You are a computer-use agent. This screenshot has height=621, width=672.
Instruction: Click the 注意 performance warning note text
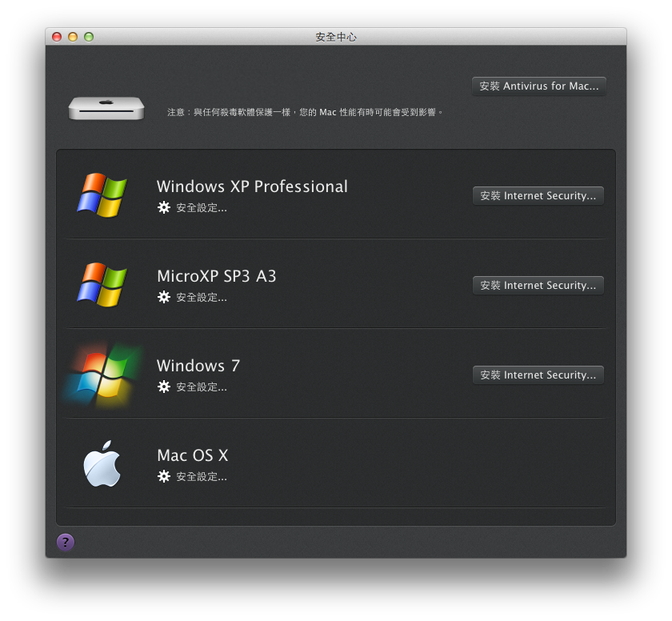(x=305, y=112)
